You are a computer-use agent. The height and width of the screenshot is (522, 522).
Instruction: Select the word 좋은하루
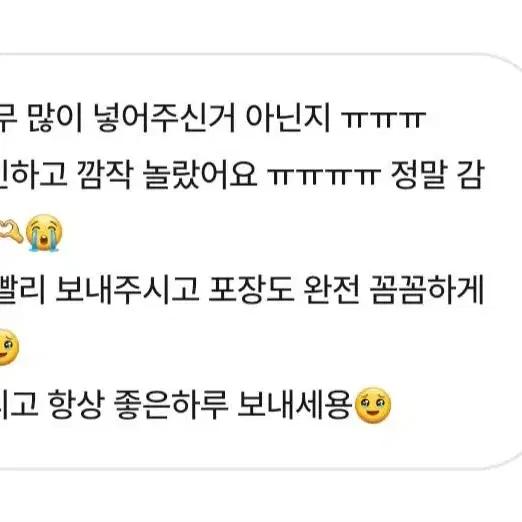pos(171,404)
